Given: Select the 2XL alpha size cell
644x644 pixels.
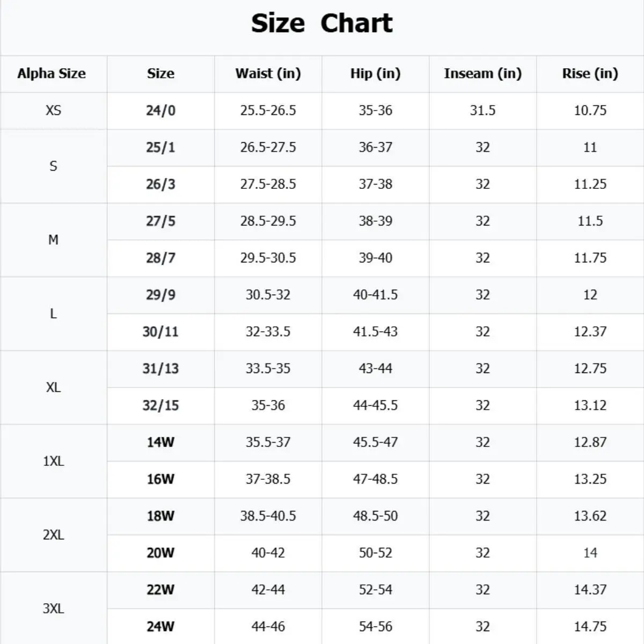Looking at the screenshot, I should 53,535.
